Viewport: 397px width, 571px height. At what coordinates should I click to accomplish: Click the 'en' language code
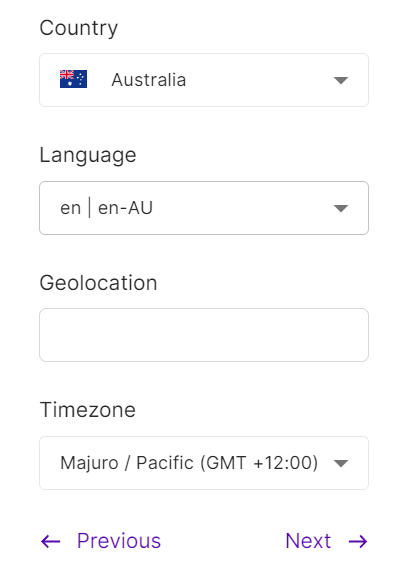pos(70,208)
